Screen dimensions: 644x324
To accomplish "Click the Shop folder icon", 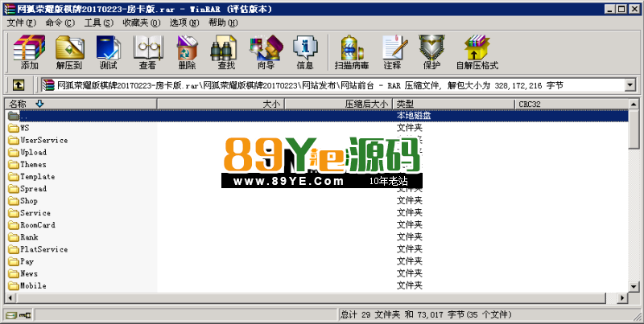I will coord(14,200).
